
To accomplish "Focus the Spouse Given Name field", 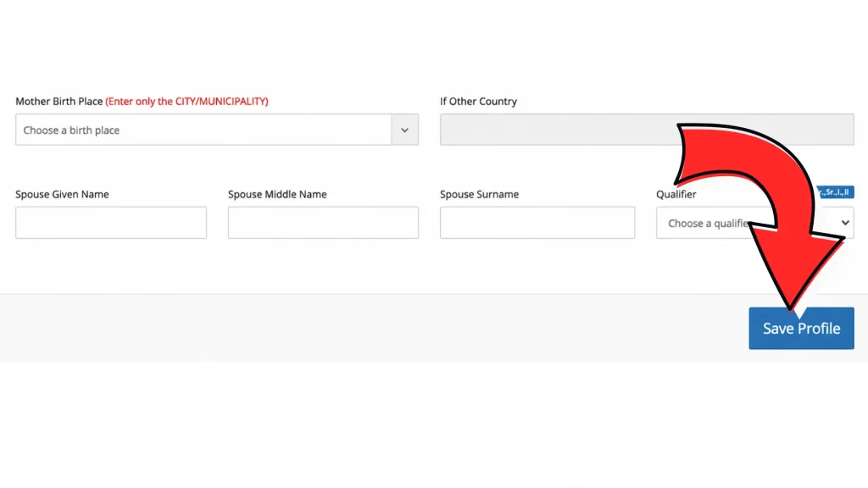I will pos(111,223).
